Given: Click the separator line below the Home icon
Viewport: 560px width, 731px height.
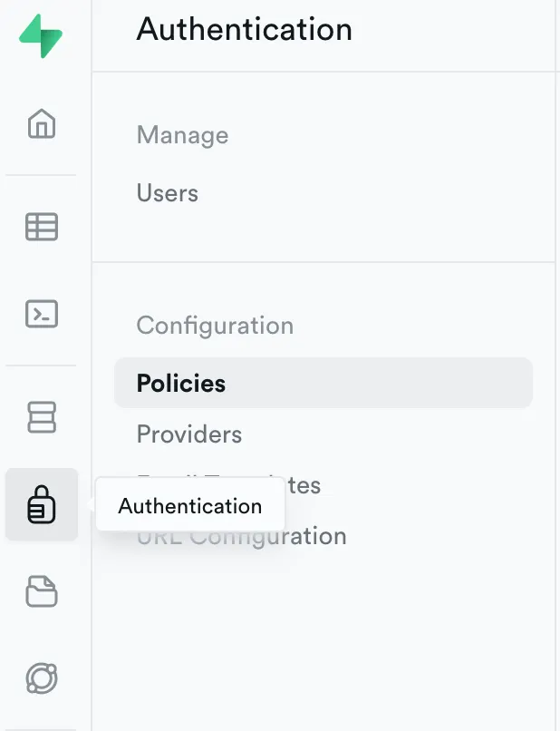Looking at the screenshot, I should coord(42,175).
